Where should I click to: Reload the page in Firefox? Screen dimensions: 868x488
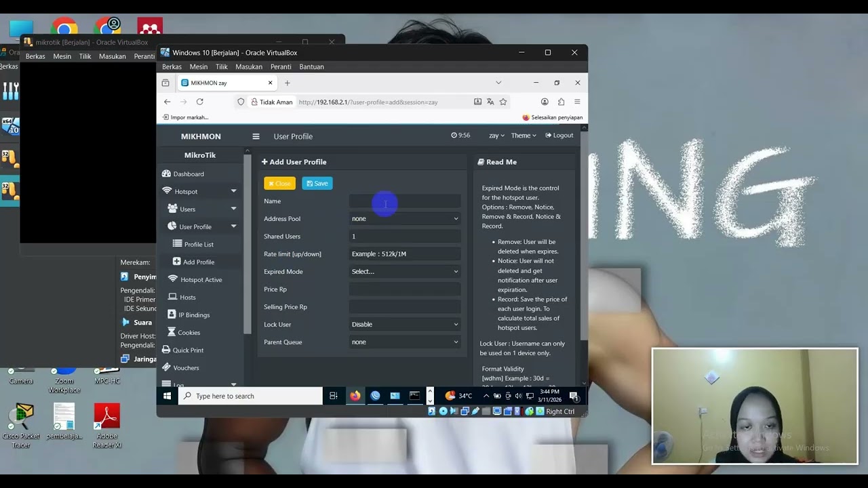pyautogui.click(x=199, y=102)
